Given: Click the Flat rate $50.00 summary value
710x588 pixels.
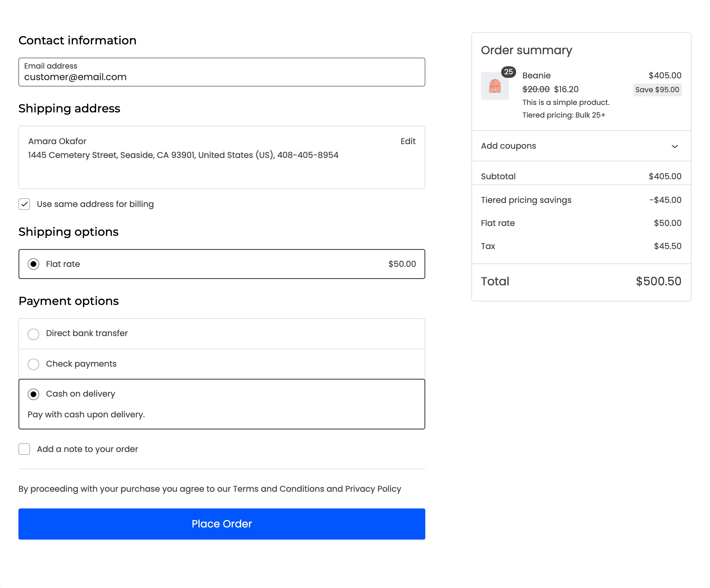Looking at the screenshot, I should tap(667, 223).
